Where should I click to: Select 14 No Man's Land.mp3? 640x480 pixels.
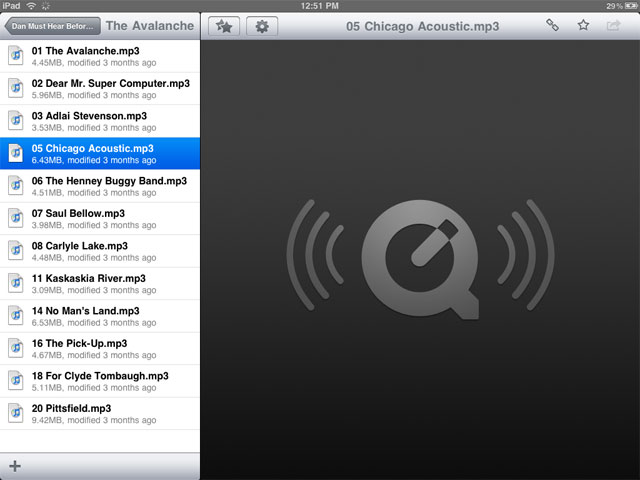tap(100, 316)
